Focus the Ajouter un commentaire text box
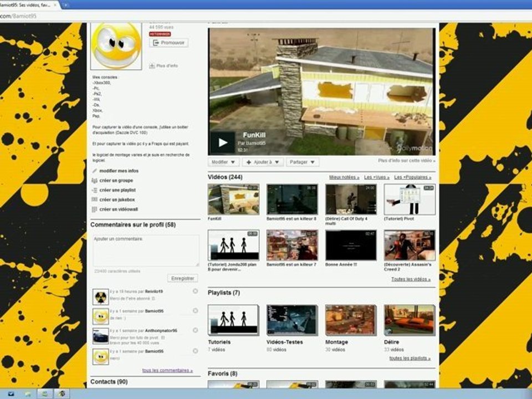532x399 pixels. pyautogui.click(x=146, y=250)
